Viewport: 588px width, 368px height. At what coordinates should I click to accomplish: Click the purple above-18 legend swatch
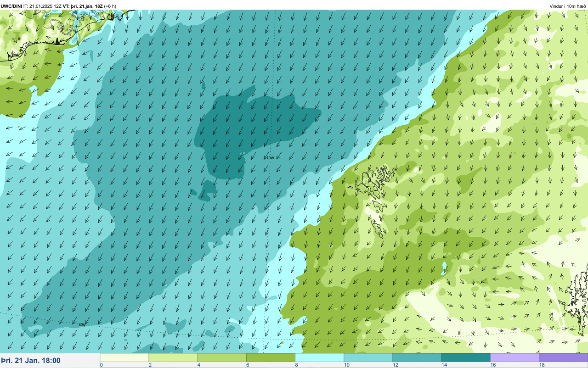563,357
